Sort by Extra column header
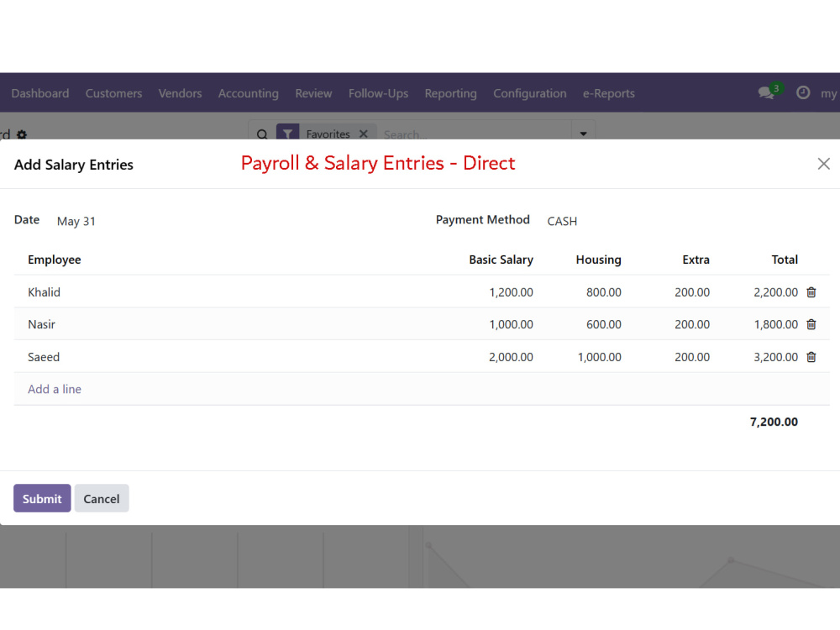 pyautogui.click(x=696, y=260)
